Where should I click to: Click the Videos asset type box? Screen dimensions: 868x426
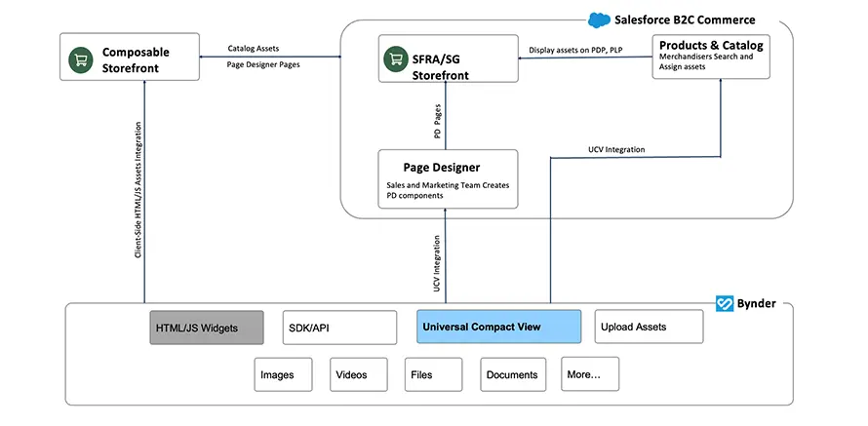(358, 374)
